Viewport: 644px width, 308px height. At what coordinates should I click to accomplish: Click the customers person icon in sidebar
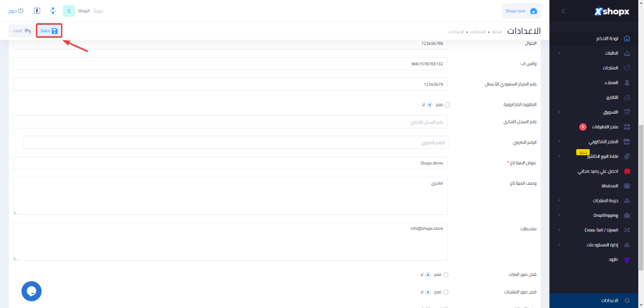[626, 82]
